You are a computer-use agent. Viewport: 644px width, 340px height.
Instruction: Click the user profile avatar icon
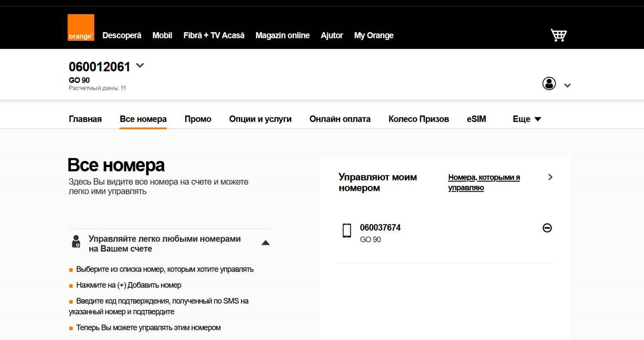[549, 83]
